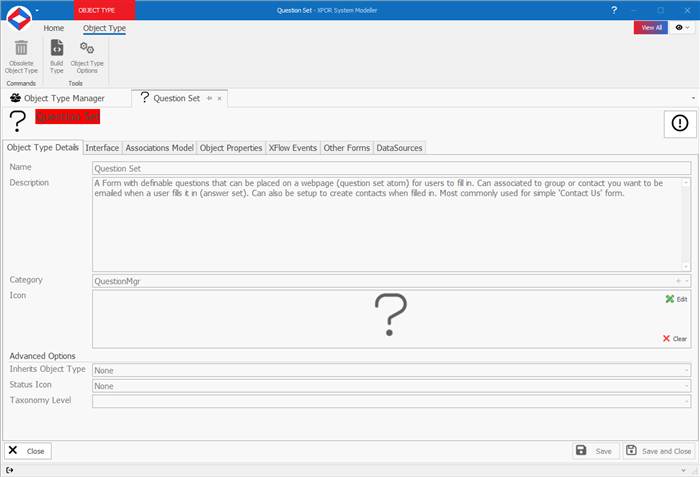
Task: Click the Build Type icon
Action: click(57, 47)
